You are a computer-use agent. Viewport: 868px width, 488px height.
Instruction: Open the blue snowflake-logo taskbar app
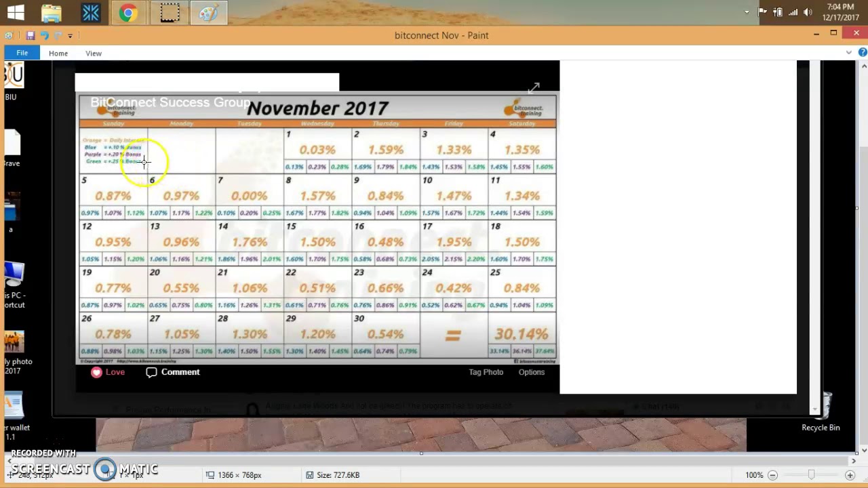coord(90,12)
